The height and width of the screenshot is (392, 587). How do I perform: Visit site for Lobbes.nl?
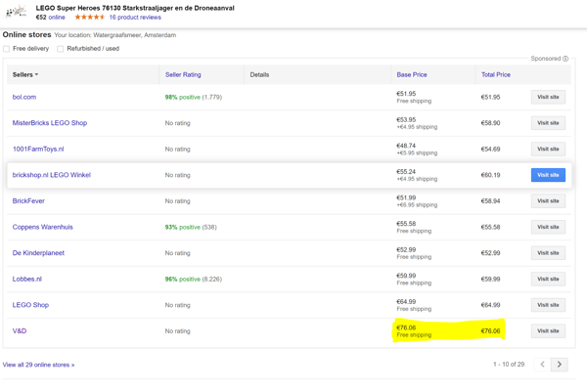coord(548,279)
